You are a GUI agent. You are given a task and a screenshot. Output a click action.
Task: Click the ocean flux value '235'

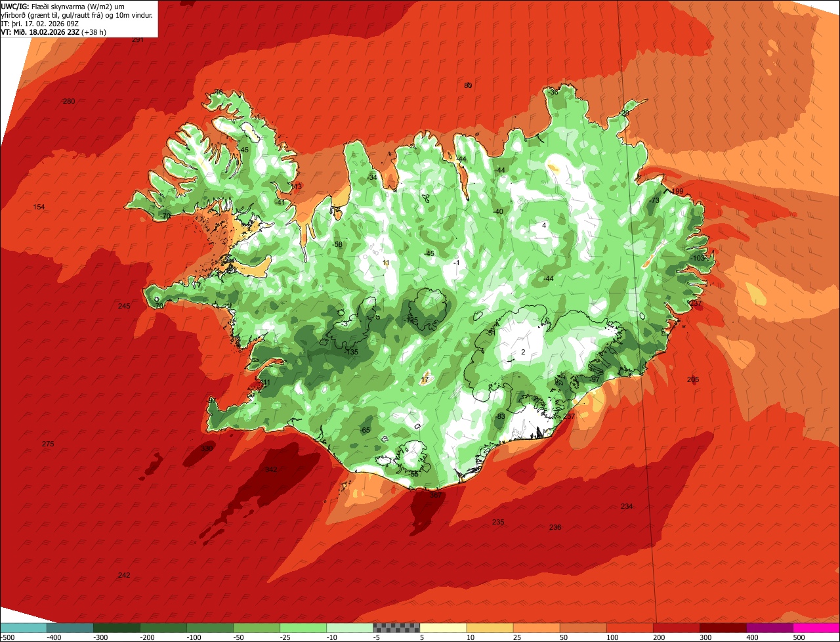point(498,523)
